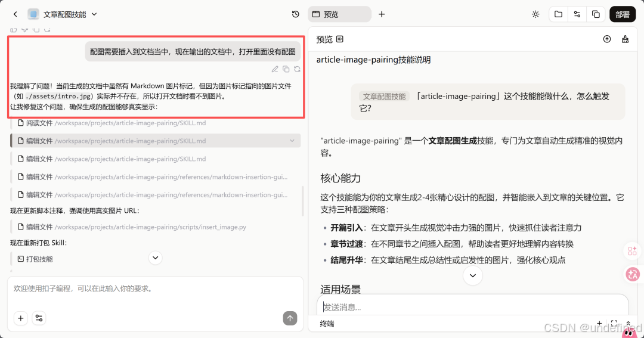Add attachment with plus button in chat input
Viewport: 644px width, 338px height.
[20, 318]
